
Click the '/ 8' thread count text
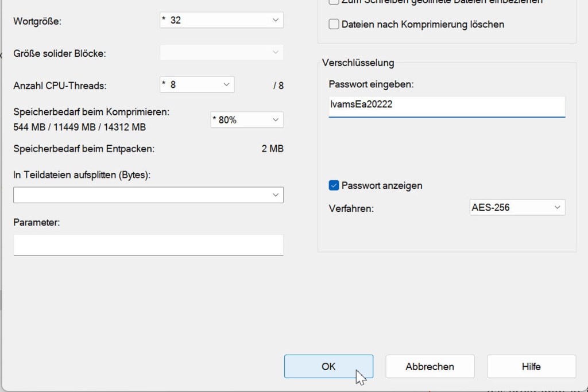278,86
